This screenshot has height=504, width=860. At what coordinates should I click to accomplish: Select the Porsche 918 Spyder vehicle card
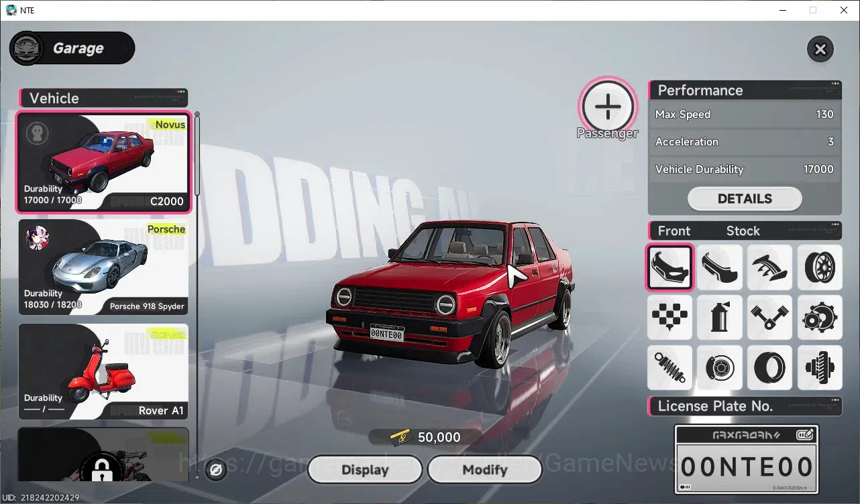point(103,267)
